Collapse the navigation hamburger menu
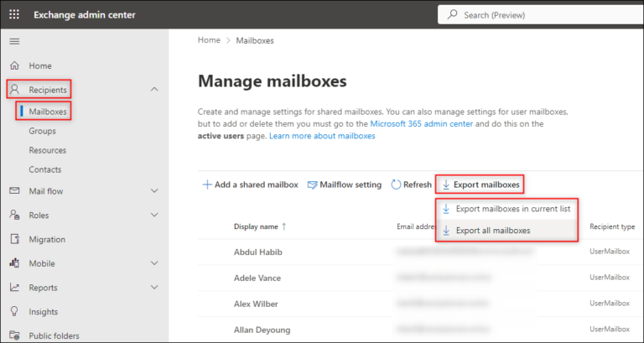644x343 pixels. tap(14, 41)
